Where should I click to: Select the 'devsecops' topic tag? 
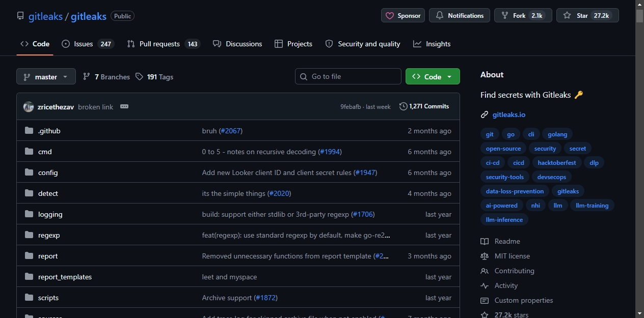[x=552, y=177]
